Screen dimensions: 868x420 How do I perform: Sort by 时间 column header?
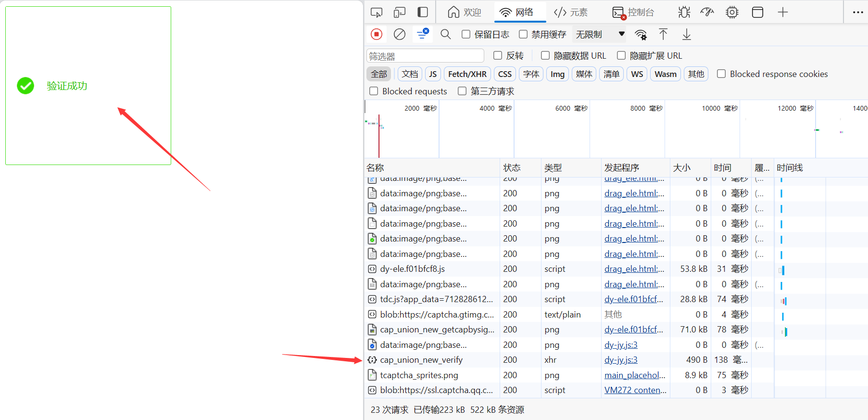point(731,167)
